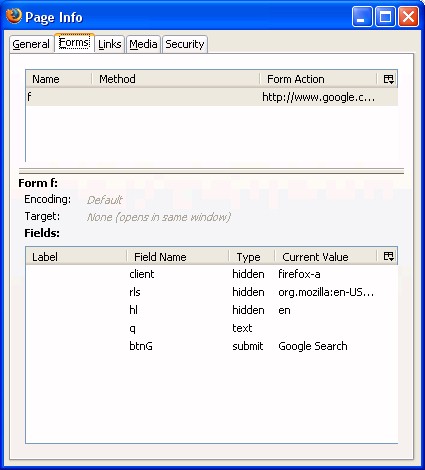The height and width of the screenshot is (470, 425).
Task: Click the firefox-a value cell
Action: point(299,274)
